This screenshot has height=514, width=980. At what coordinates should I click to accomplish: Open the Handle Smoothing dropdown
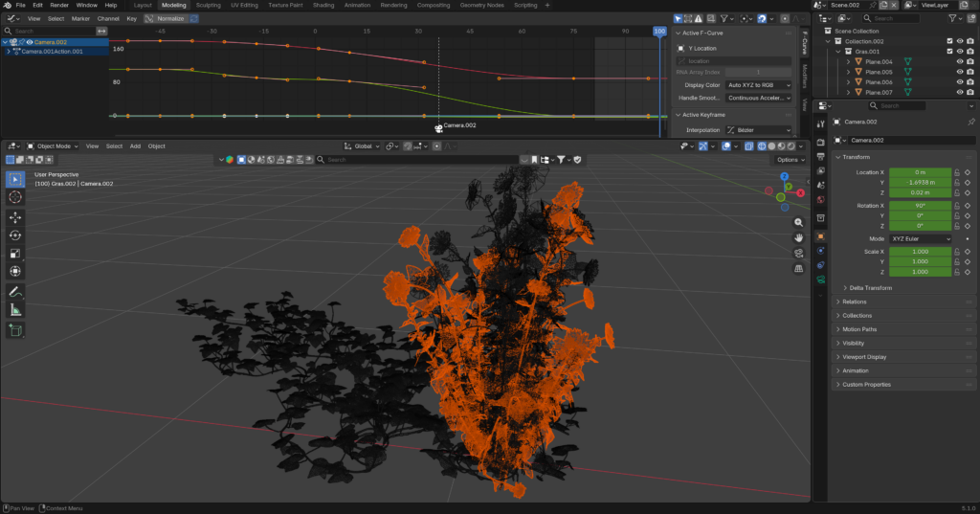[x=759, y=99]
